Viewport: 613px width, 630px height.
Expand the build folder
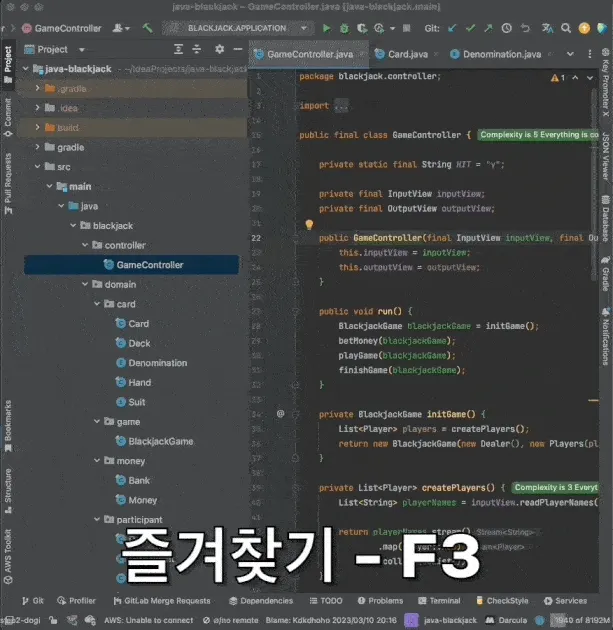[x=37, y=127]
